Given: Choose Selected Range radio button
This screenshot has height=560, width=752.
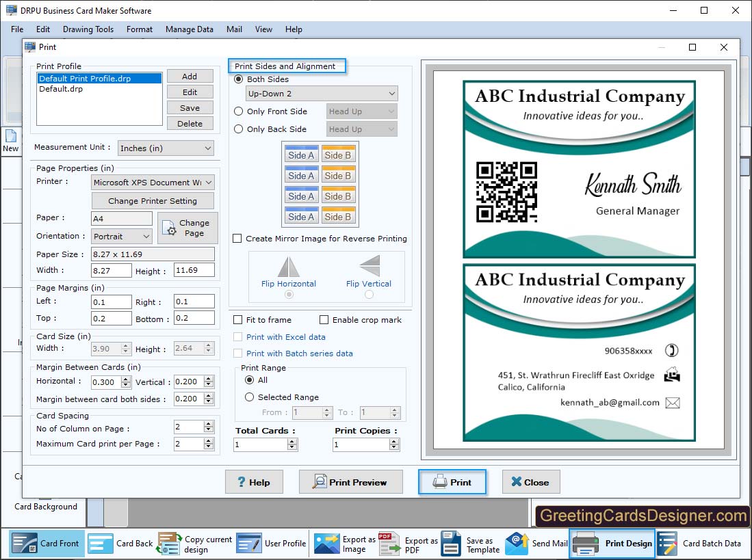Looking at the screenshot, I should point(249,397).
